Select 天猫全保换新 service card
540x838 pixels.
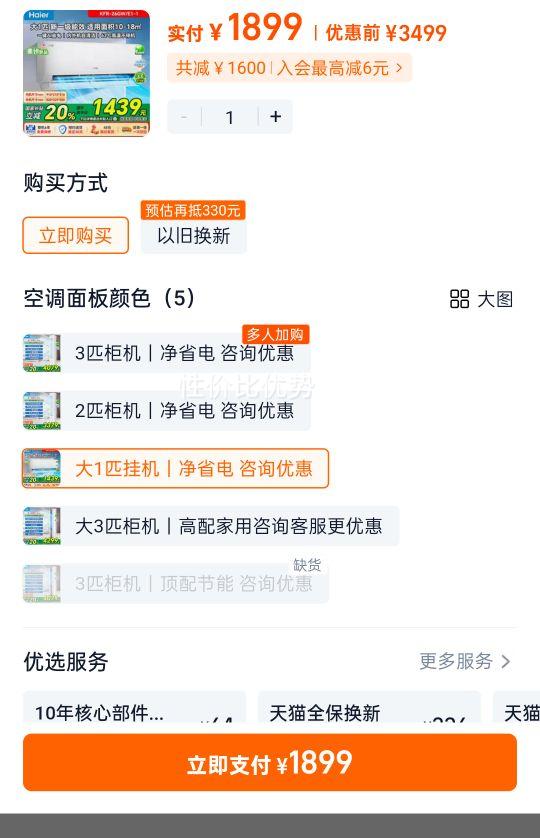369,707
